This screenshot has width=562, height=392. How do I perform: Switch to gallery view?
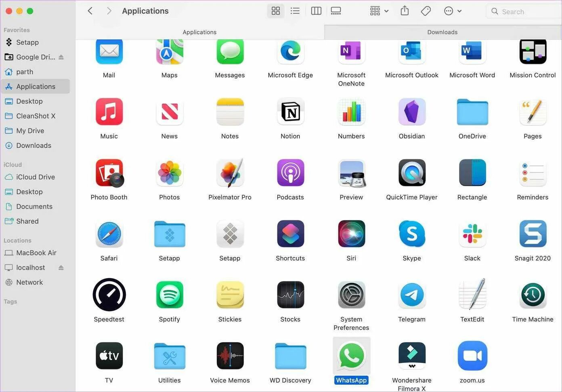tap(336, 11)
